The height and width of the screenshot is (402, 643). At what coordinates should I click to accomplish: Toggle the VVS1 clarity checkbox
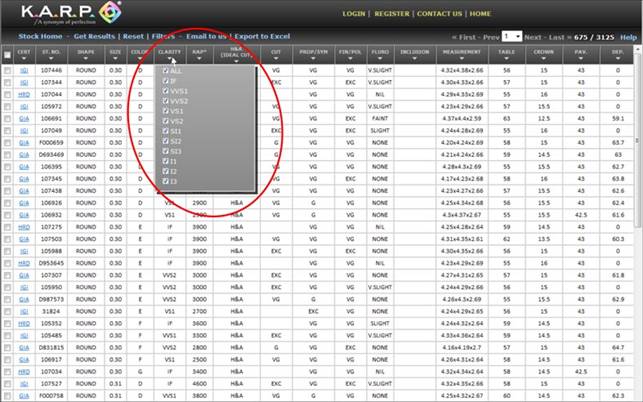pyautogui.click(x=166, y=92)
